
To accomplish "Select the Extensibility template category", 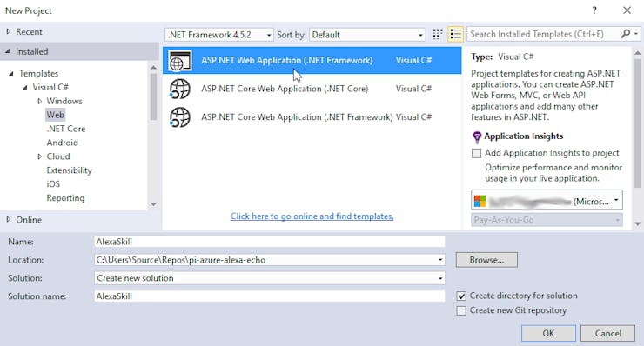I will pos(69,170).
